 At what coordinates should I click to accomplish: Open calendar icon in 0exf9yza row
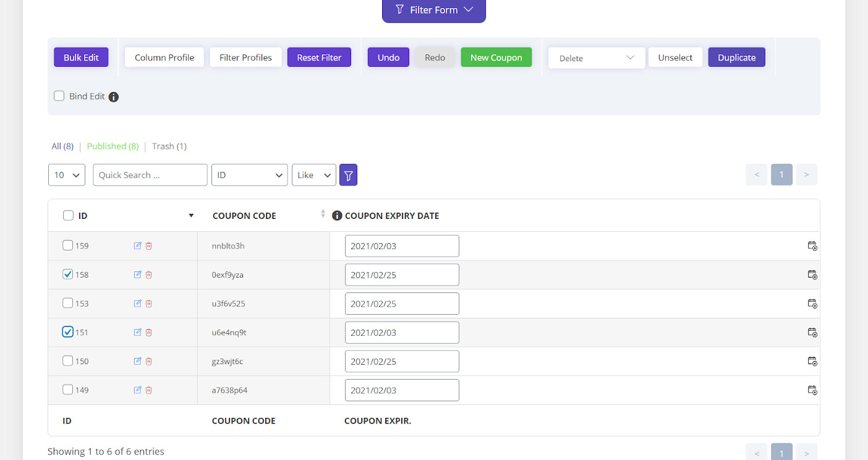pos(812,275)
